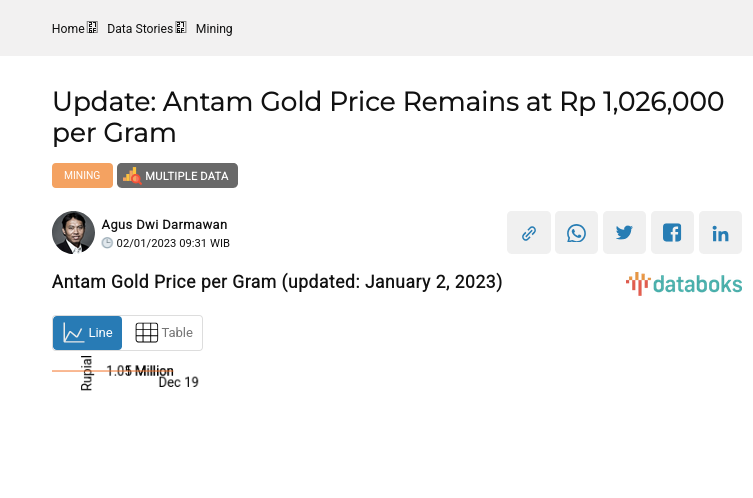The image size is (753, 498).
Task: Open Data Stories in the breadcrumb
Action: [x=140, y=29]
